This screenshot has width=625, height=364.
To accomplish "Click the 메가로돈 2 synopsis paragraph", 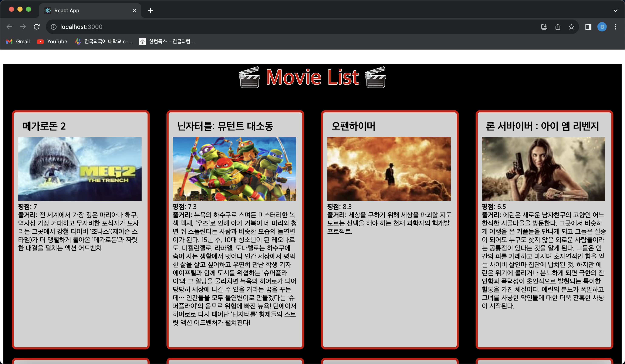I will [79, 231].
